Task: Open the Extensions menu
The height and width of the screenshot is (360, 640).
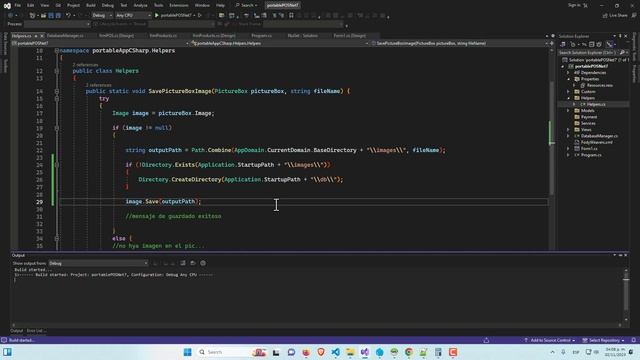Action: pyautogui.click(x=179, y=5)
